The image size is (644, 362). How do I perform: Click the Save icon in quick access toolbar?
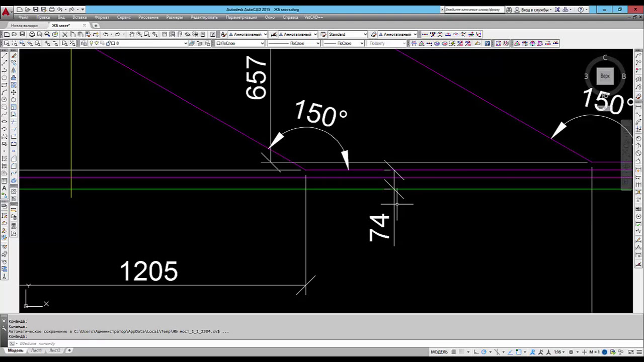pos(35,9)
